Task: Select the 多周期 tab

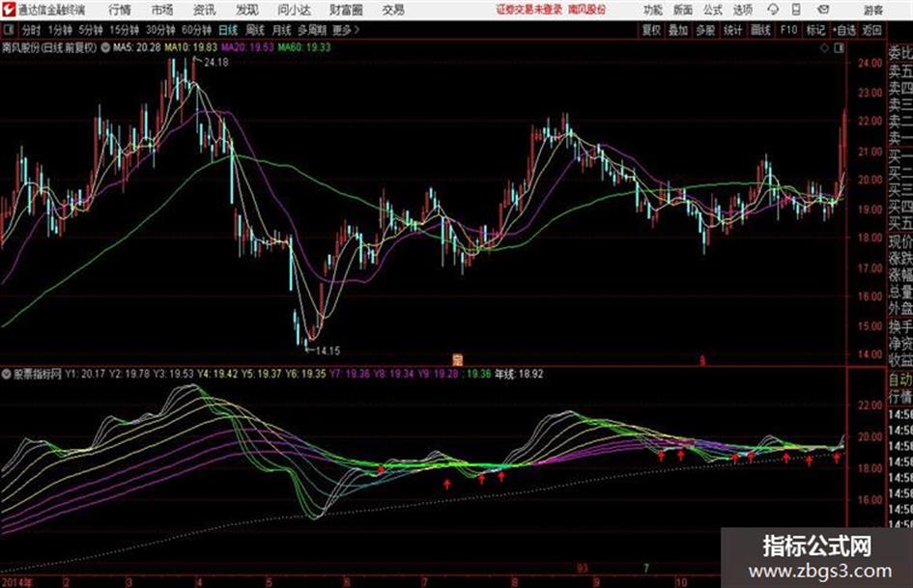Action: pos(313,30)
